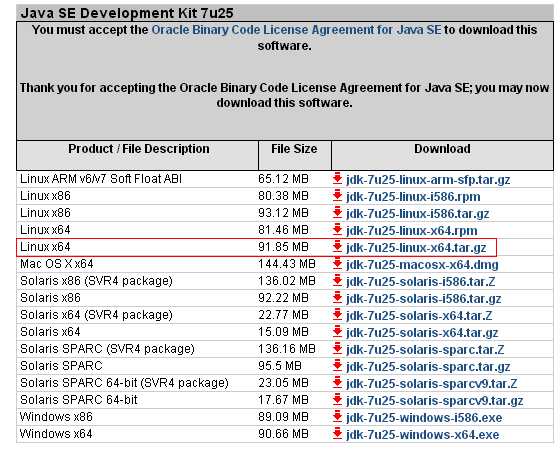Click the download arrow icon beside jdk-7u25-solaris-x64.tar.Z
This screenshot has width=560, height=451.
coord(337,314)
